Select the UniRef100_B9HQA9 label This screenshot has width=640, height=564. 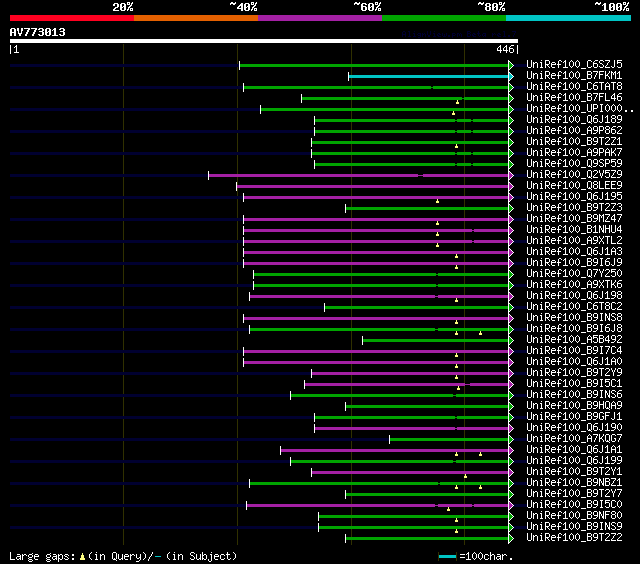point(574,406)
